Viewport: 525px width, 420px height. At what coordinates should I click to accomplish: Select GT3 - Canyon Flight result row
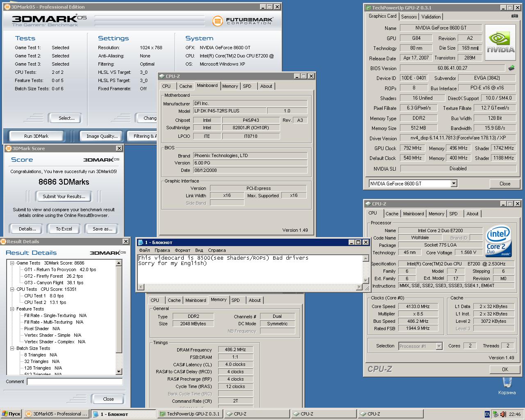coord(54,283)
